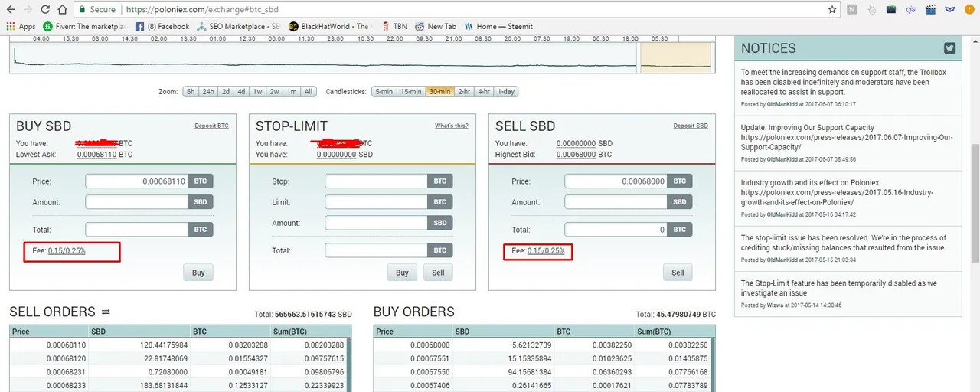This screenshot has width=980, height=392.
Task: Click Highest Bid value 0.00068000
Action: coord(576,155)
